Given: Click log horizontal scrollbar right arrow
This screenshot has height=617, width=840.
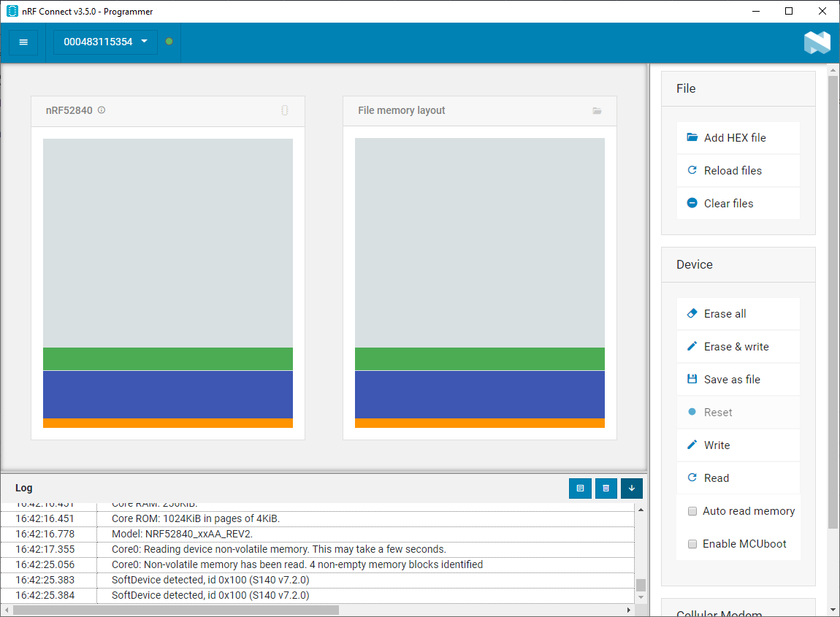Looking at the screenshot, I should pyautogui.click(x=628, y=610).
